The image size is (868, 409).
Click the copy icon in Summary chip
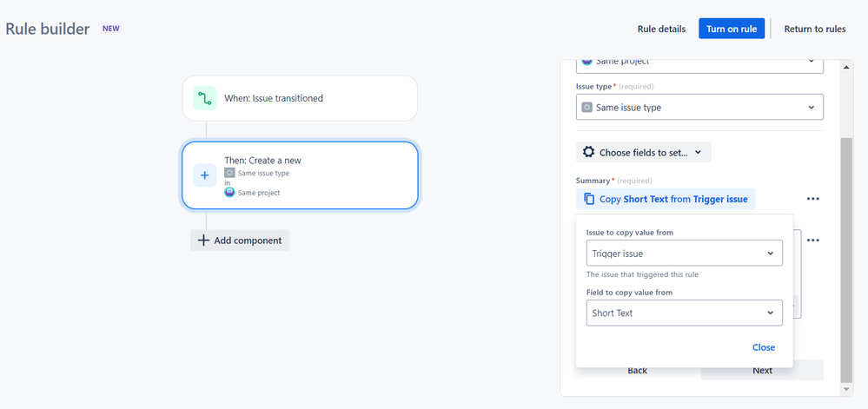point(588,199)
